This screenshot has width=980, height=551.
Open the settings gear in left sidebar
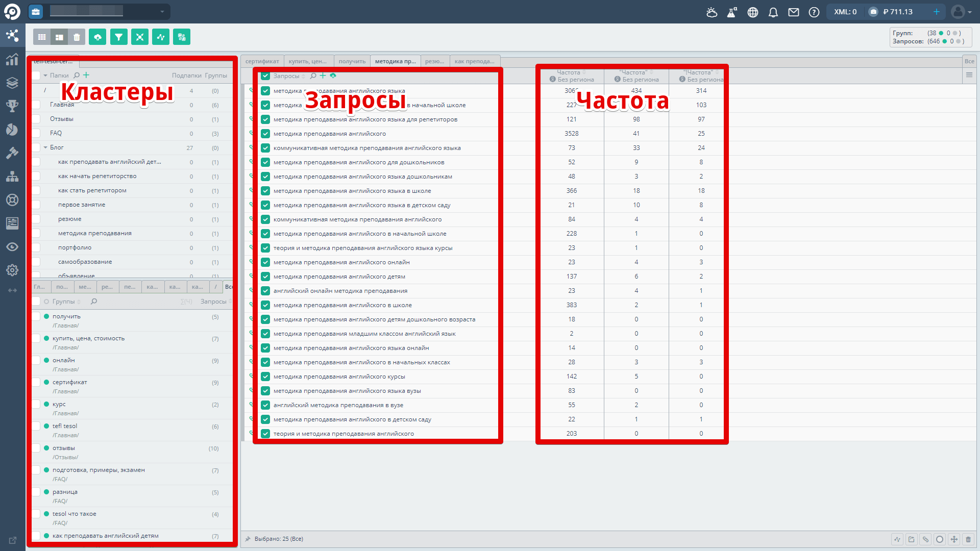coord(12,270)
